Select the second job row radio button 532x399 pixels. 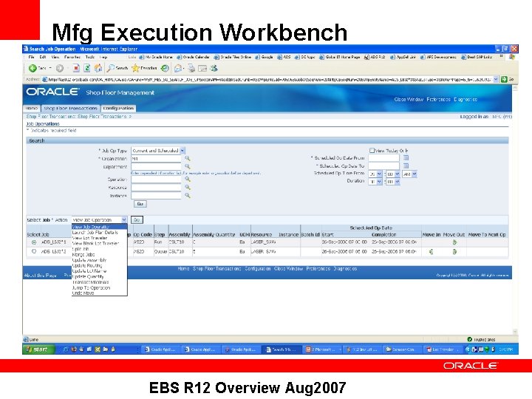pyautogui.click(x=33, y=252)
